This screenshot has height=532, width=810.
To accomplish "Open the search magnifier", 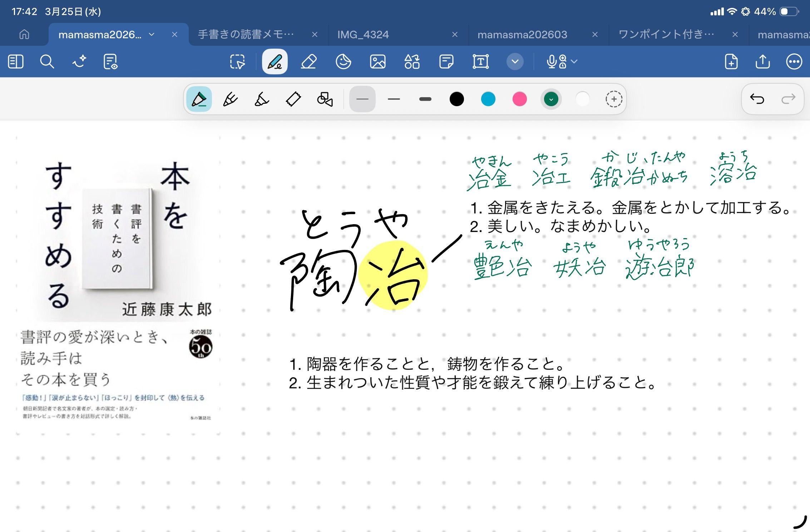I will point(47,61).
